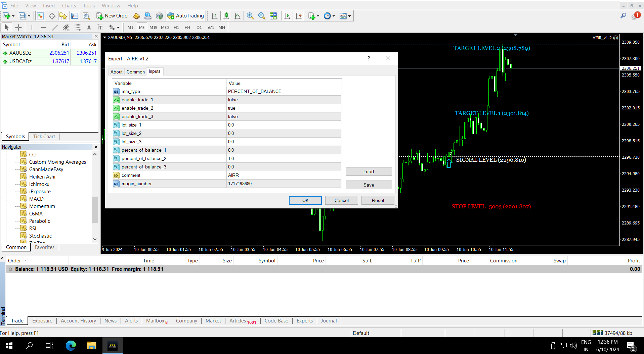Switch chart to candlesticks display
644x354 pixels.
pos(226,16)
